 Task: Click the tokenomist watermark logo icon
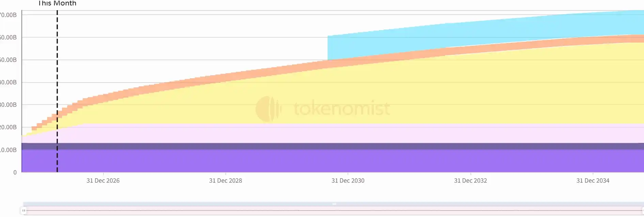tap(268, 109)
